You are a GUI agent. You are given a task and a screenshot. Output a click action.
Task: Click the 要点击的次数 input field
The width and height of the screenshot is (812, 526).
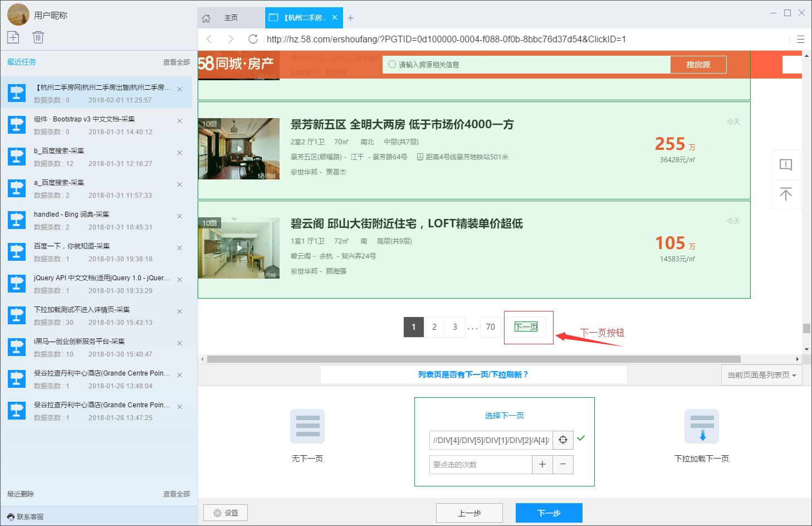coord(481,464)
